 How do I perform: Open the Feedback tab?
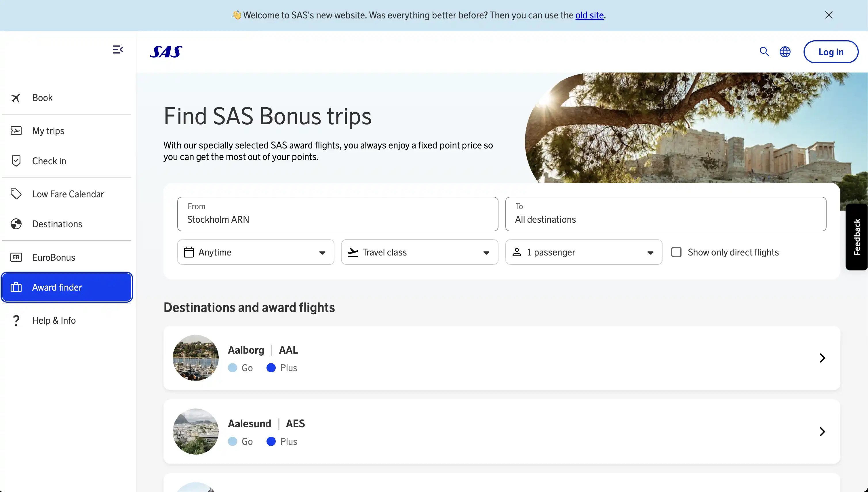pyautogui.click(x=856, y=237)
